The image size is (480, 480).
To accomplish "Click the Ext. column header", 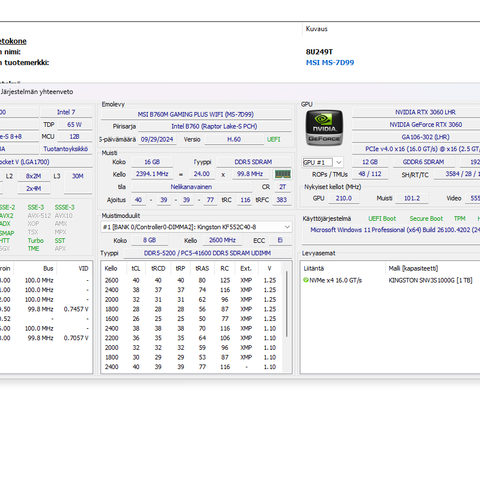I will tap(246, 268).
